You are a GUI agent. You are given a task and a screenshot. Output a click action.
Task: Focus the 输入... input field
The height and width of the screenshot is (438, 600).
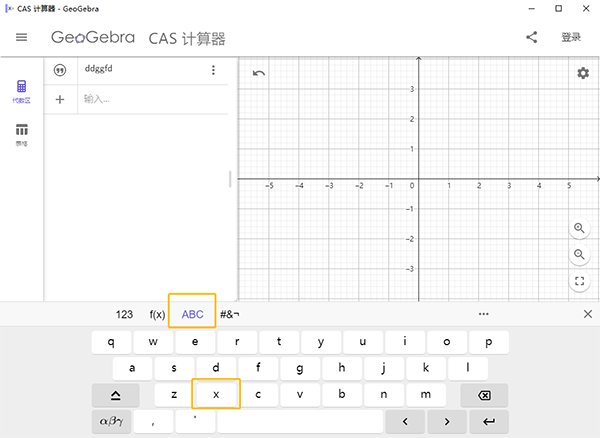[152, 99]
